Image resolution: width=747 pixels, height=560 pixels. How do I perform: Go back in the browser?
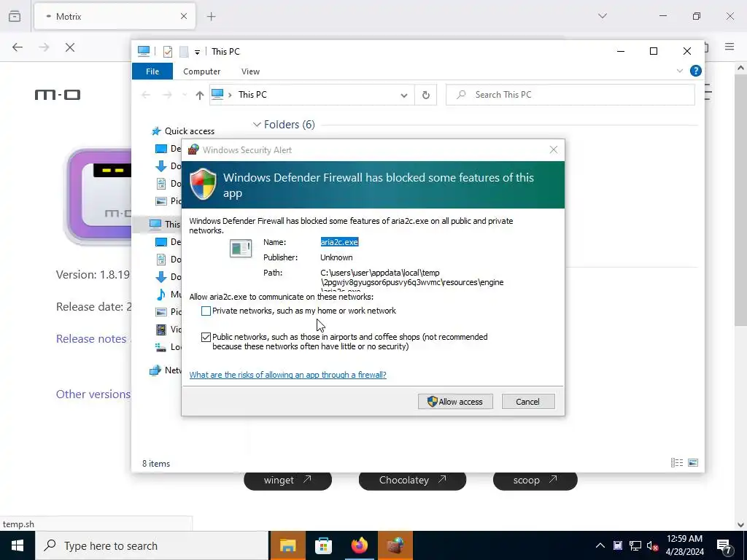point(18,47)
